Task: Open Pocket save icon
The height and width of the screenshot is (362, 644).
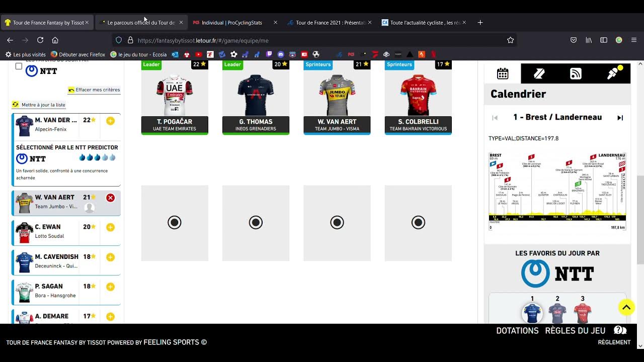Action: point(574,40)
